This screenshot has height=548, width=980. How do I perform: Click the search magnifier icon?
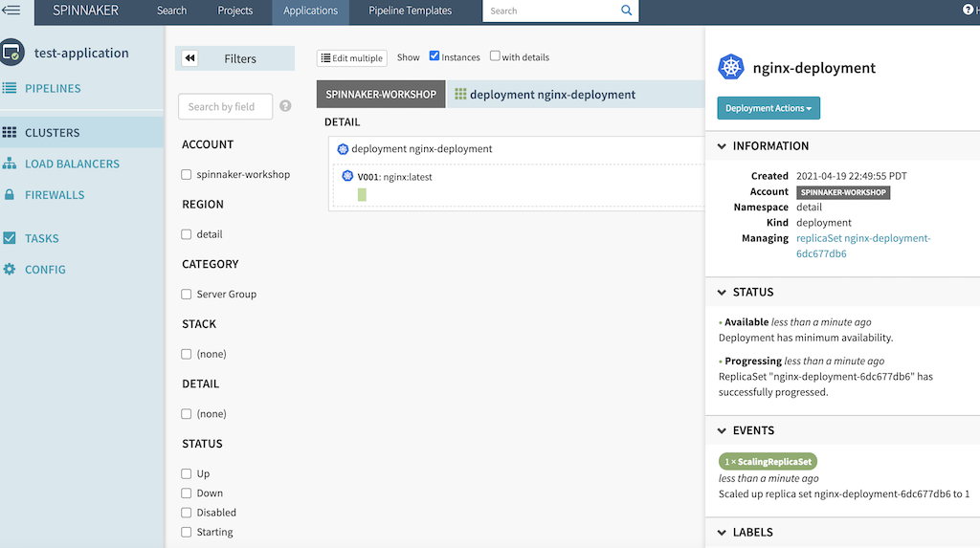pyautogui.click(x=626, y=10)
